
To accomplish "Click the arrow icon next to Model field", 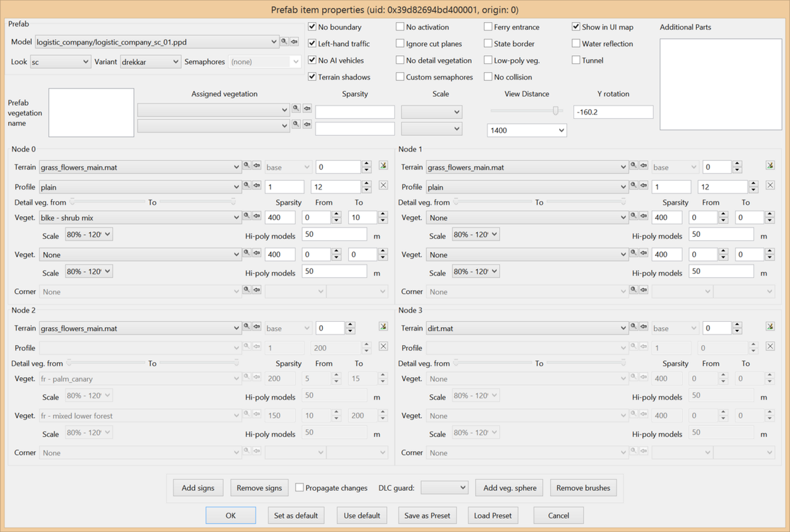I will [x=295, y=41].
